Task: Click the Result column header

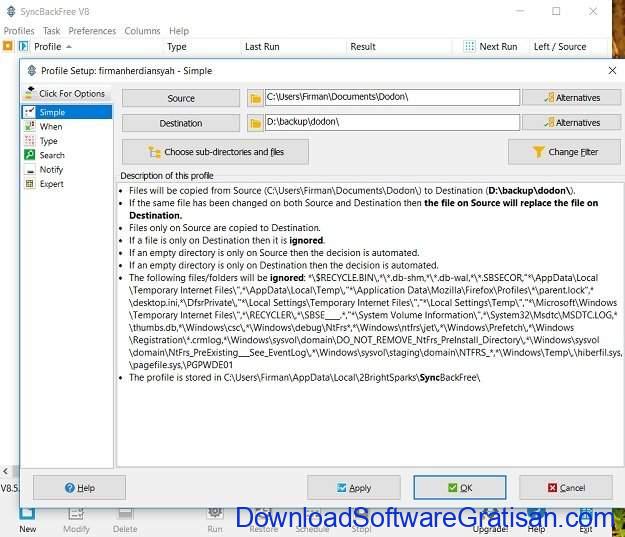Action: pyautogui.click(x=363, y=47)
